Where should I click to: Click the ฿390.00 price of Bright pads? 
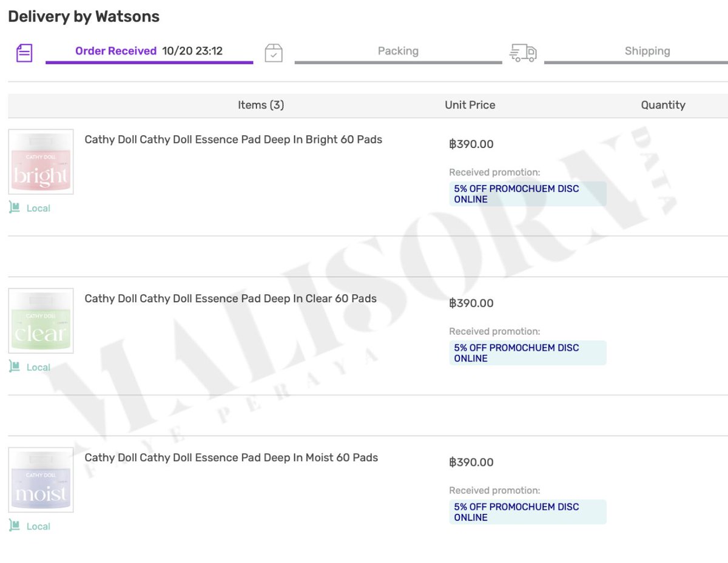click(471, 144)
